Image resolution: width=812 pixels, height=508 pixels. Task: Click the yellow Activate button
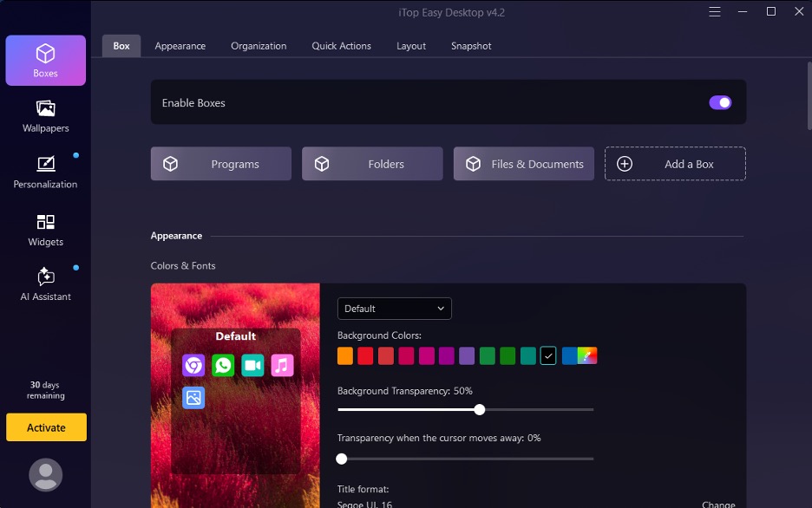pos(46,427)
